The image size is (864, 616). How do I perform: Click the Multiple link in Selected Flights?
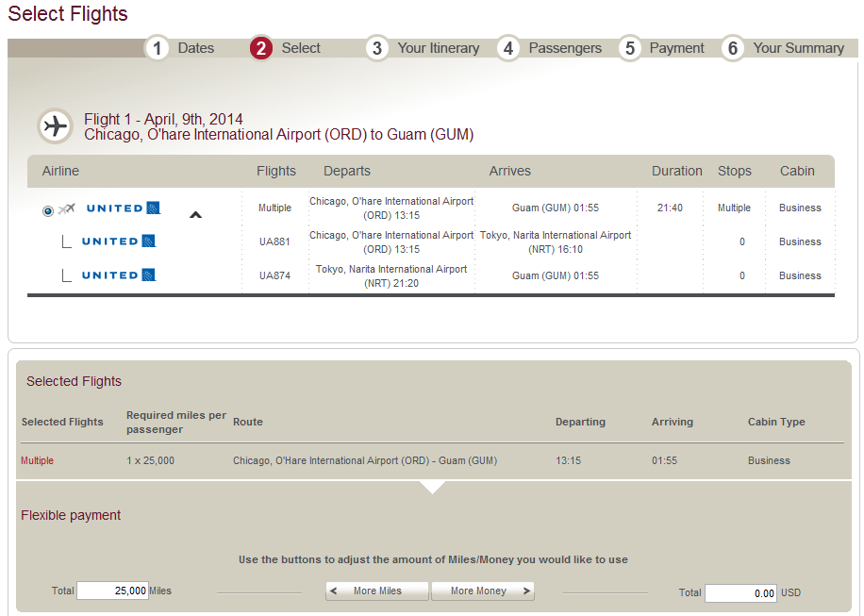38,461
